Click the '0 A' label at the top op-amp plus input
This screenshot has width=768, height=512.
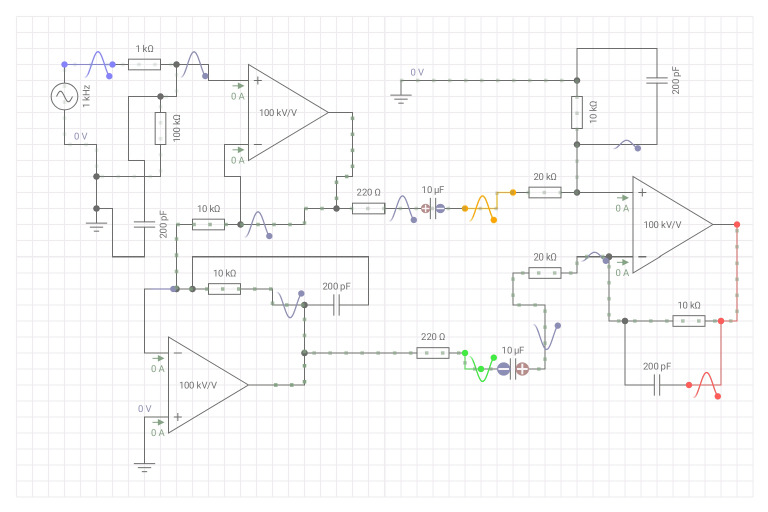[238, 97]
